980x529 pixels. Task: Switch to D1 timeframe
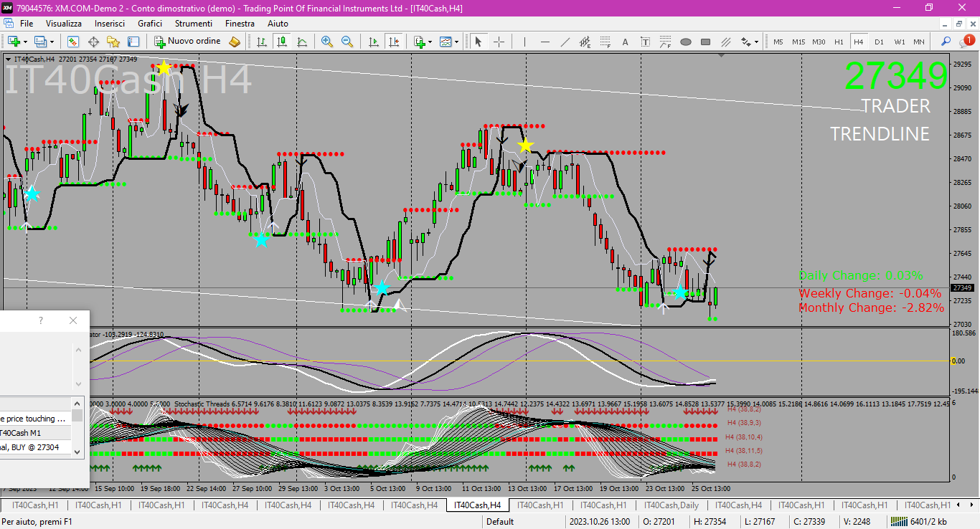click(879, 42)
